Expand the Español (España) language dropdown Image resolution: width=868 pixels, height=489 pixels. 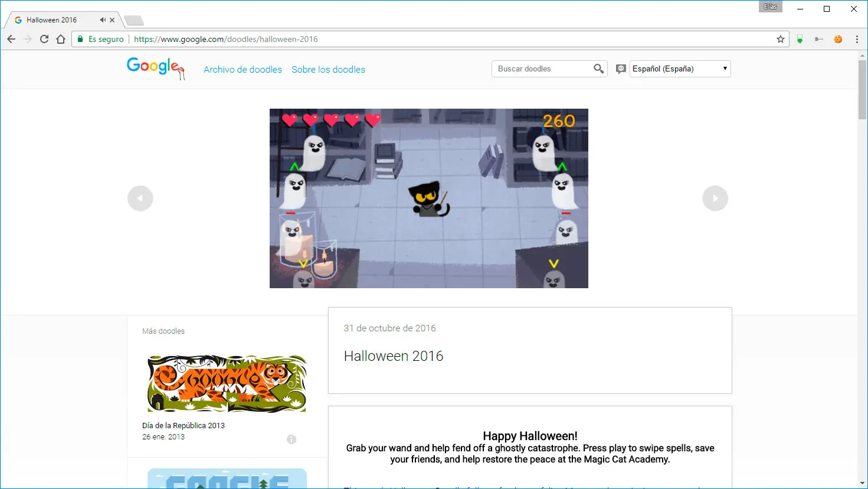680,69
